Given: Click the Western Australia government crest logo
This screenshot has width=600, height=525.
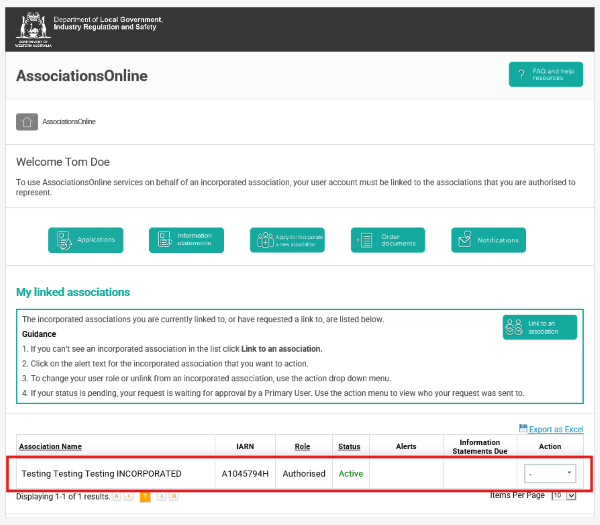Looking at the screenshot, I should pos(33,29).
